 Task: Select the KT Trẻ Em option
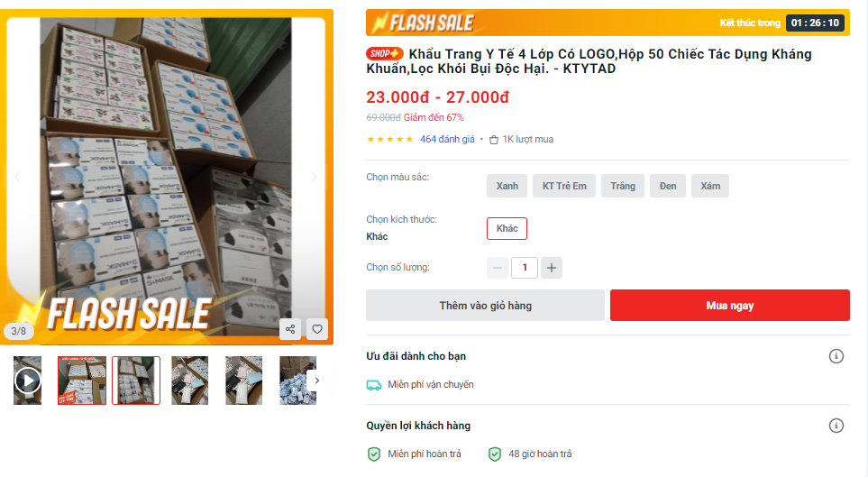[564, 186]
